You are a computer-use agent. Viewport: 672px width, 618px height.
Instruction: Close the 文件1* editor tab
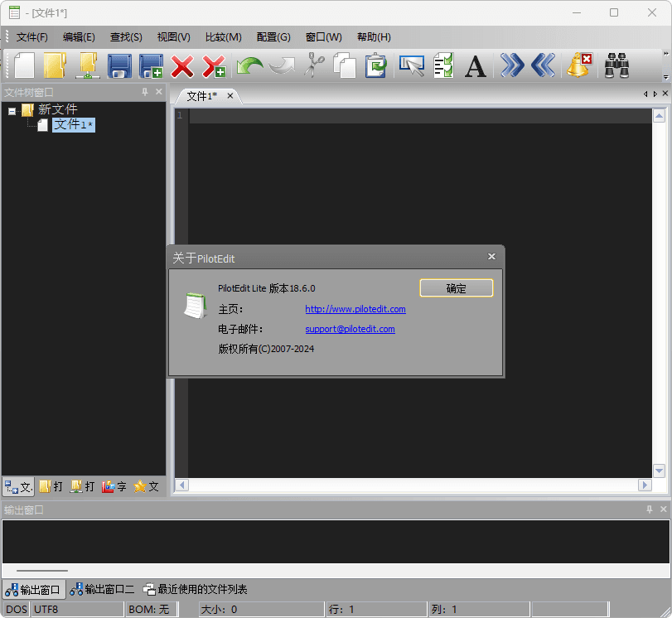click(x=230, y=95)
